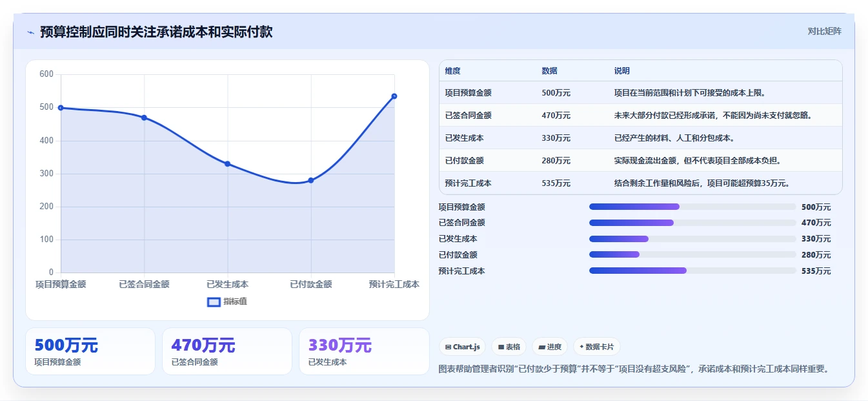Click the 数据 column header
Viewport: 868px width, 401px height.
(550, 71)
